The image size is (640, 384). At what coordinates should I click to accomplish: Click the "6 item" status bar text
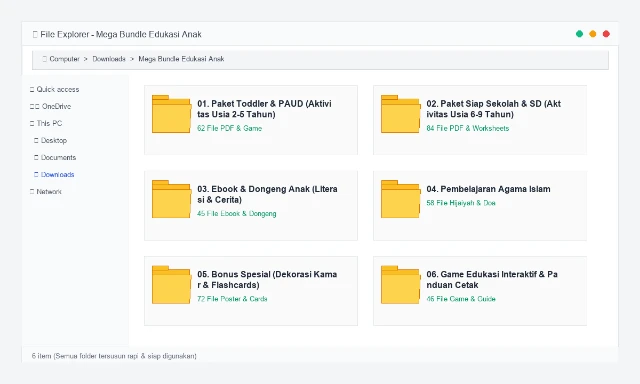pos(114,356)
